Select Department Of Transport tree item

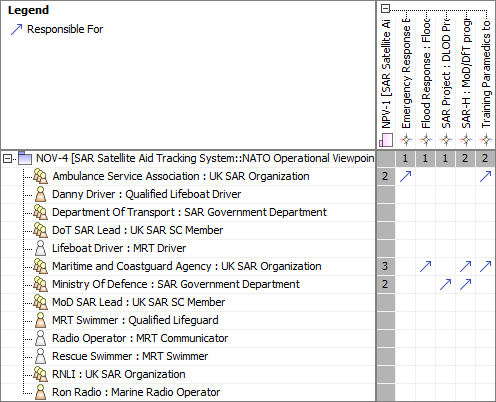click(x=189, y=212)
